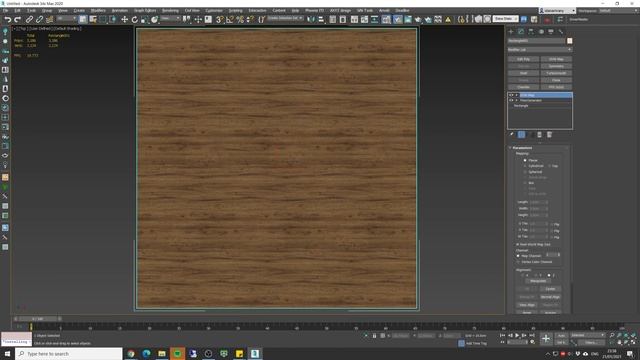Activate the Select and Rotate tool
The image size is (640, 360).
pyautogui.click(x=135, y=19)
